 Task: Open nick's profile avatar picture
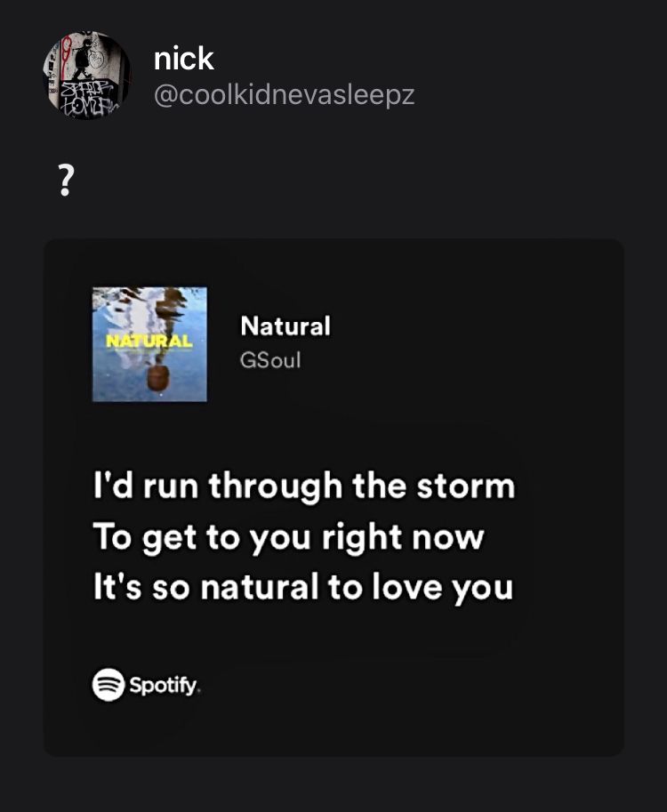86,76
